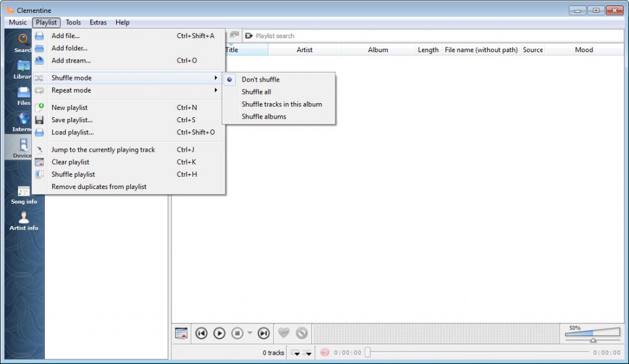The height and width of the screenshot is (364, 629).
Task: Click the redo icon beside playlist search
Action: pyautogui.click(x=235, y=35)
